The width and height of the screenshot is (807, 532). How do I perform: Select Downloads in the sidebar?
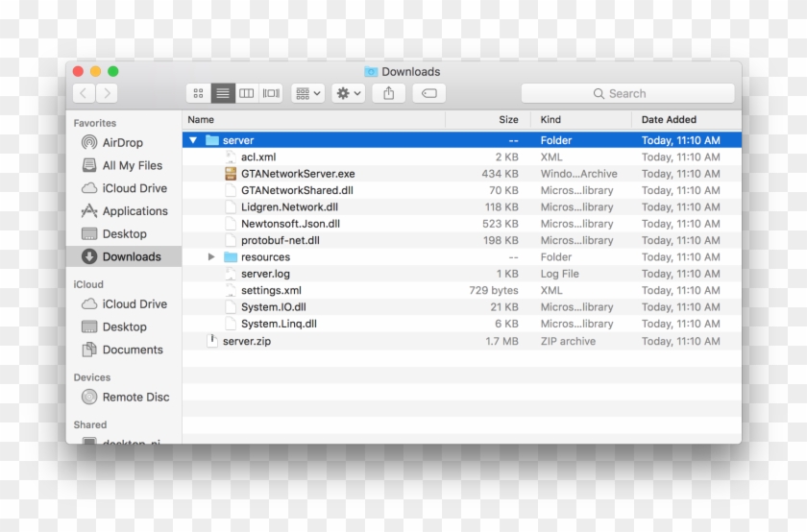pos(124,256)
